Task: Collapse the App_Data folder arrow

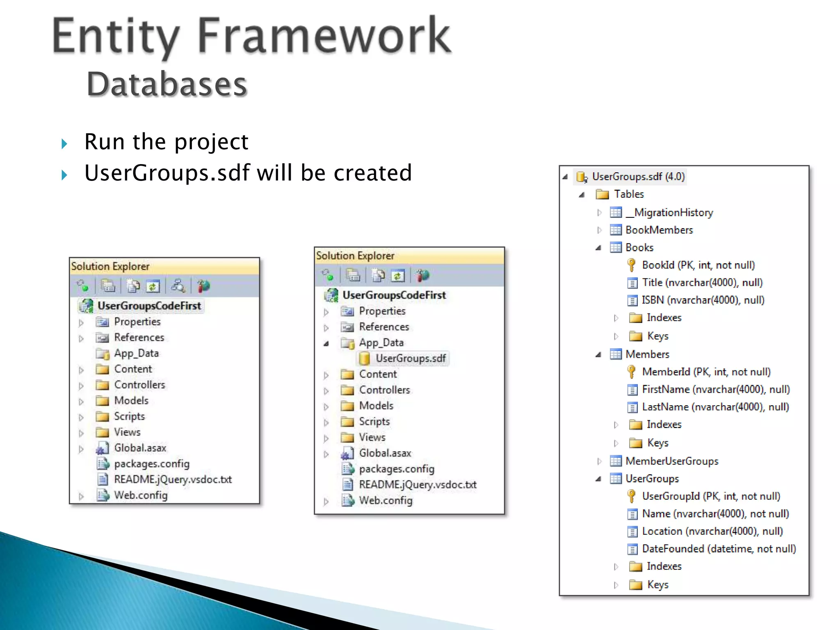Action: click(326, 343)
